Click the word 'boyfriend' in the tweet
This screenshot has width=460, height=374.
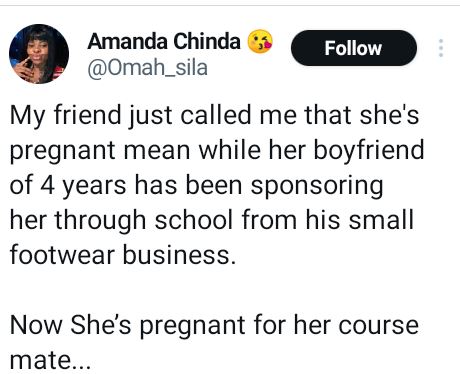pyautogui.click(x=368, y=151)
